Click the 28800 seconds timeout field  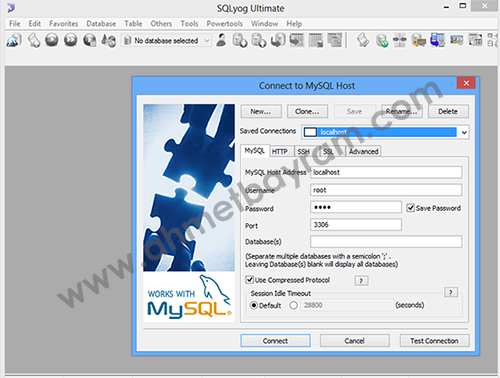coord(347,305)
